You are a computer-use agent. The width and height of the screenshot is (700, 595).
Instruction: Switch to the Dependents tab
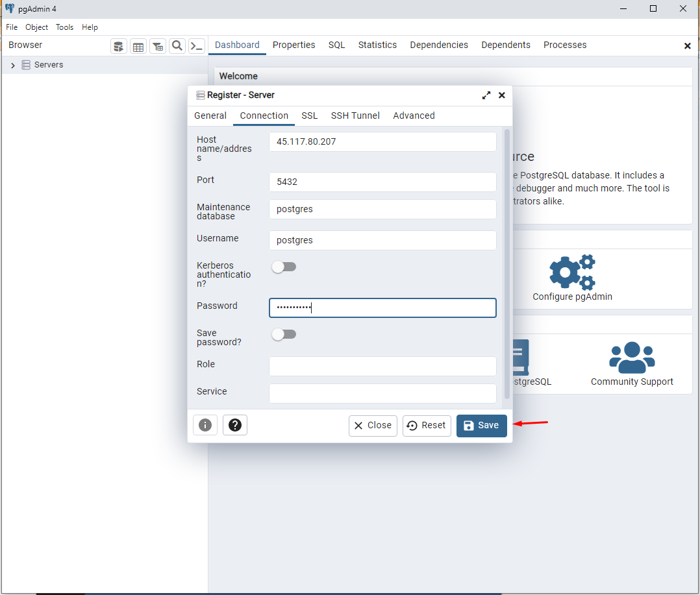point(506,45)
